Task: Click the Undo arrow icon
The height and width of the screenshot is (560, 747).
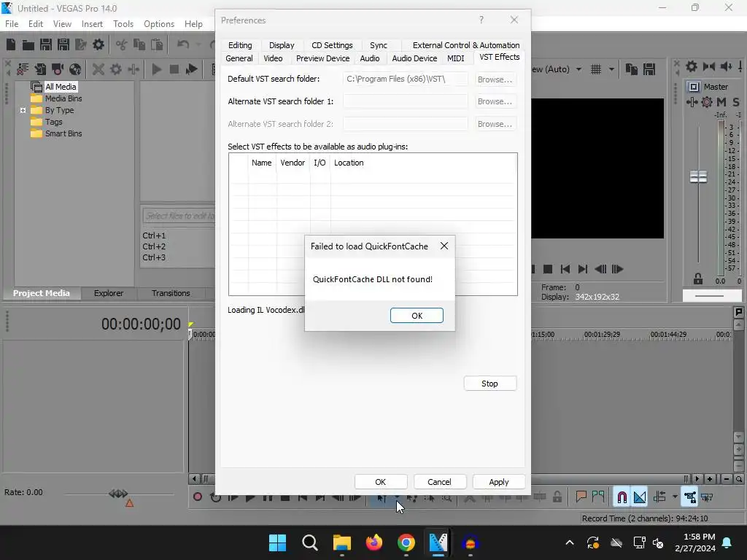Action: point(183,44)
